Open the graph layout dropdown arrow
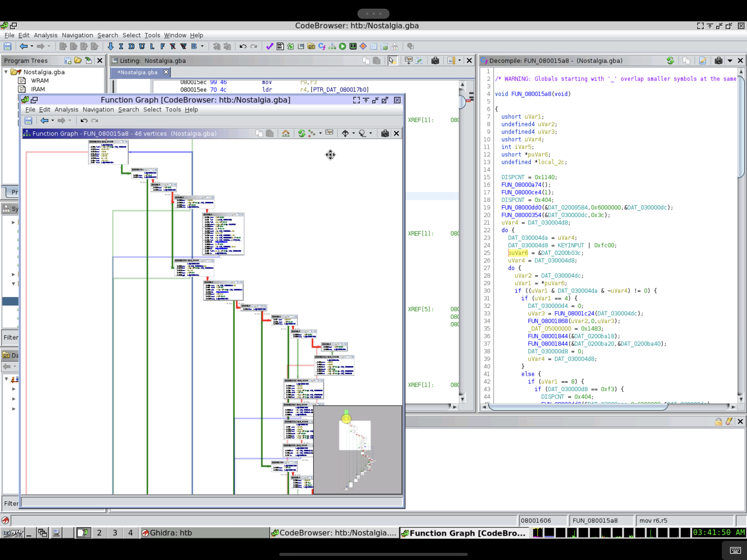747x560 pixels. coord(320,133)
